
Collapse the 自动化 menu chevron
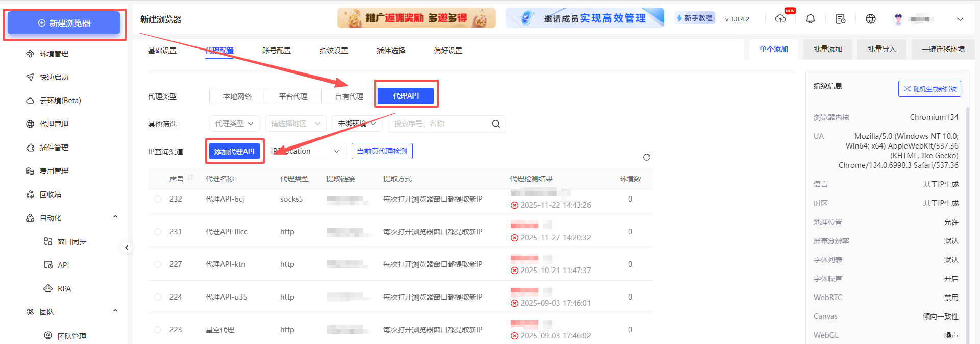pos(115,217)
